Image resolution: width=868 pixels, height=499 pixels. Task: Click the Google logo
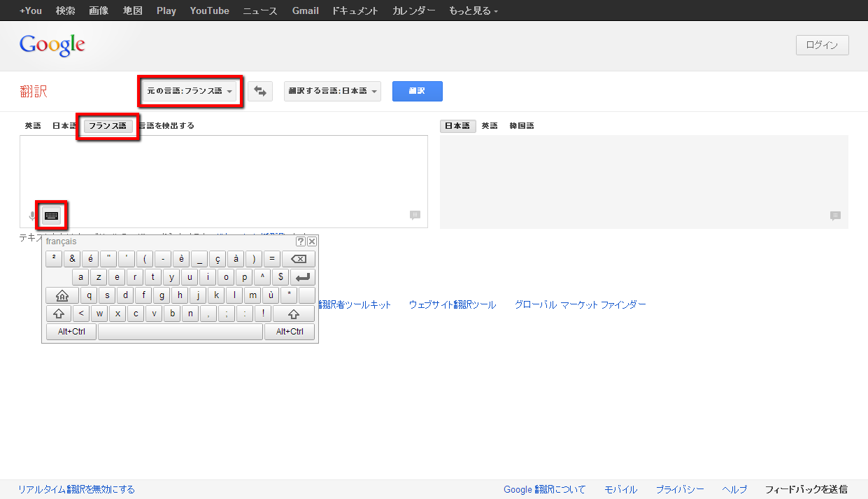click(52, 45)
